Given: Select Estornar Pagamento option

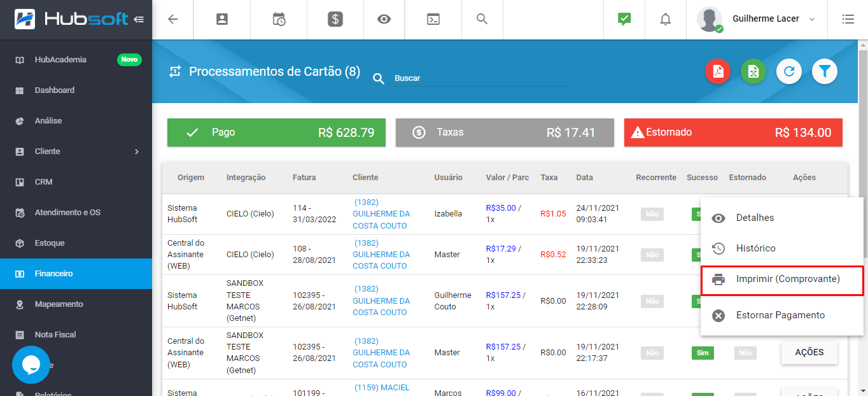Looking at the screenshot, I should (782, 315).
